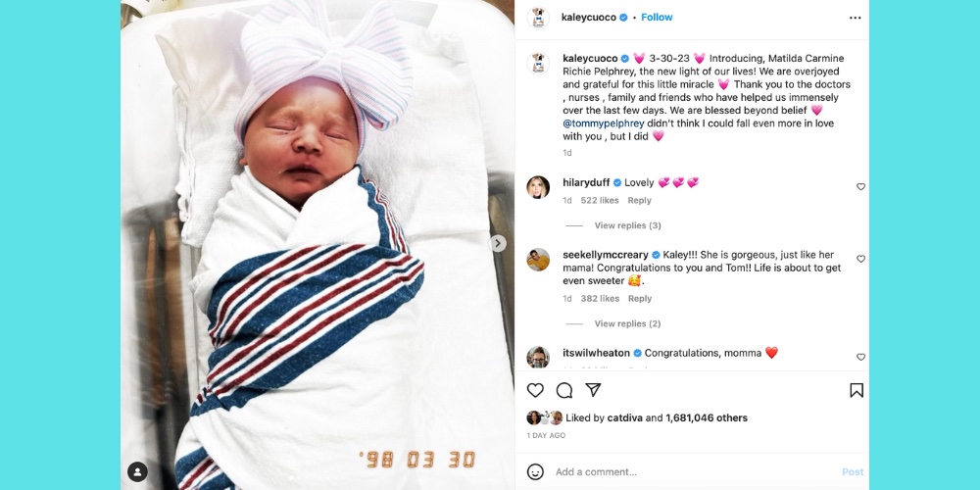Focus the Add a comment field
Image resolution: width=980 pixels, height=490 pixels.
click(694, 472)
